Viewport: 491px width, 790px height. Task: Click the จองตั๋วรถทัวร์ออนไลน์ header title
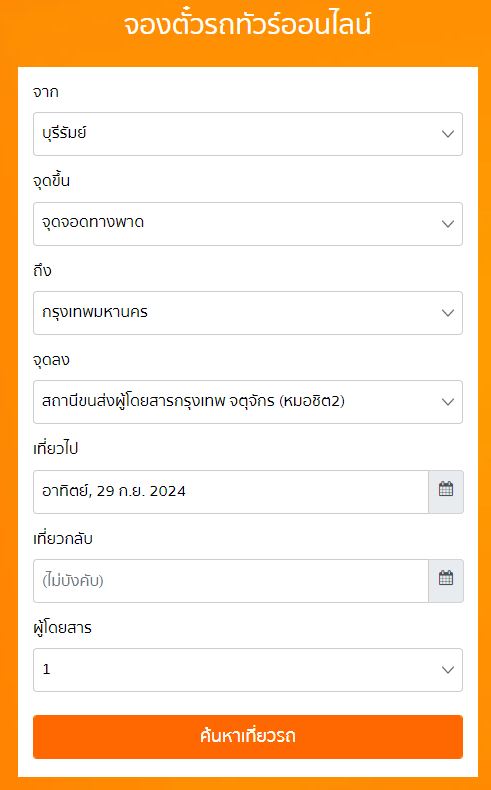(247, 24)
